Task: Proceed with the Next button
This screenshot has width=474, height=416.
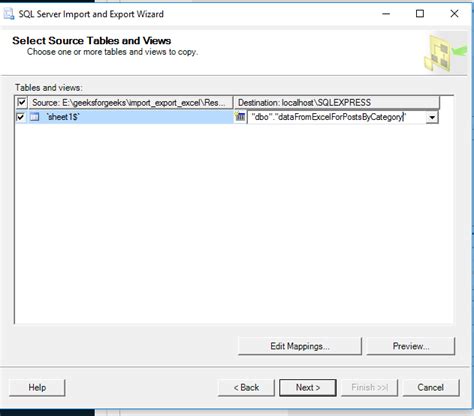Action: click(308, 388)
